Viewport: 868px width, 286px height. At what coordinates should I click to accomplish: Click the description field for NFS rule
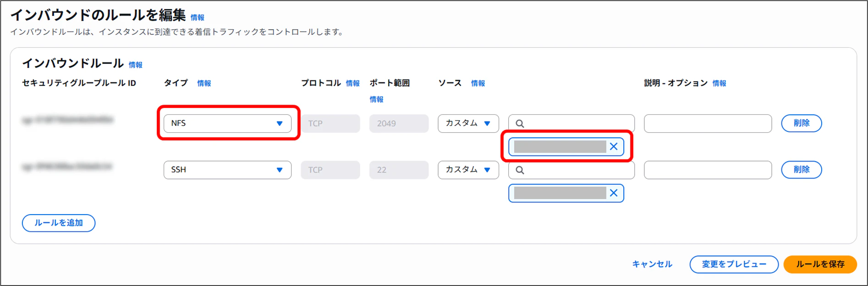(708, 124)
